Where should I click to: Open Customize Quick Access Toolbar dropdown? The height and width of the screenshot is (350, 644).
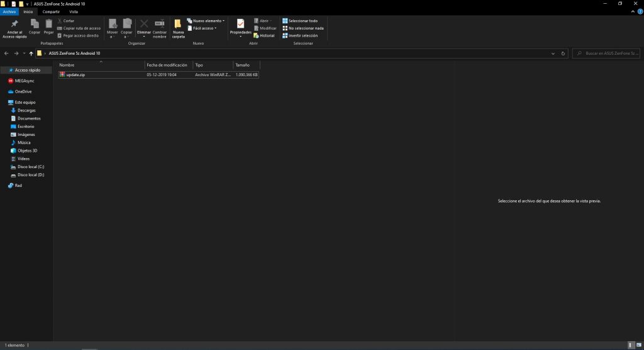(28, 4)
